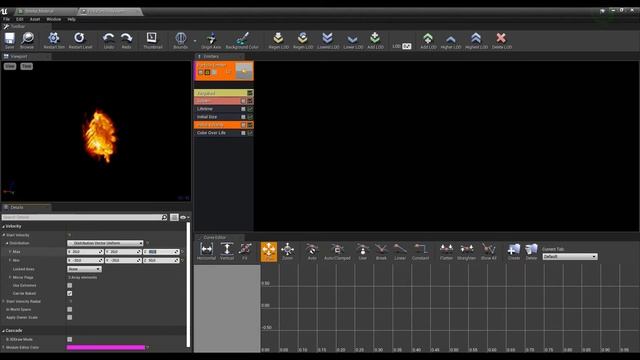640x360 pixels.
Task: Toggle the Use Extremes checkbox
Action: pyautogui.click(x=69, y=285)
